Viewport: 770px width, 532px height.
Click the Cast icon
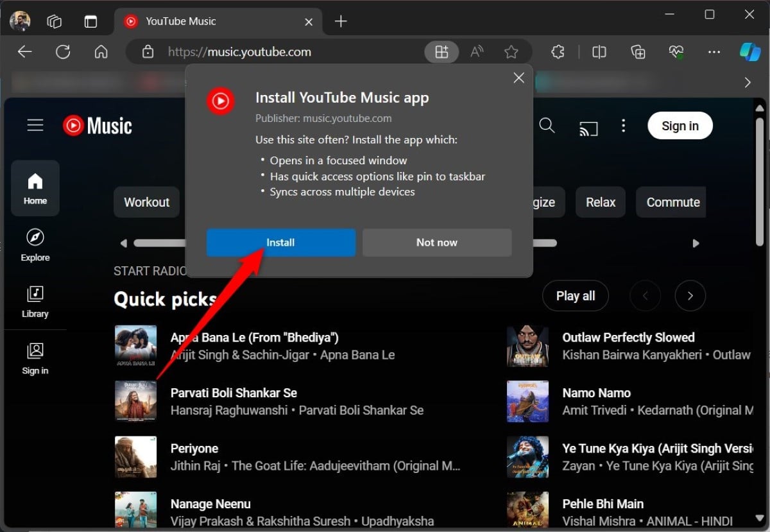tap(588, 126)
